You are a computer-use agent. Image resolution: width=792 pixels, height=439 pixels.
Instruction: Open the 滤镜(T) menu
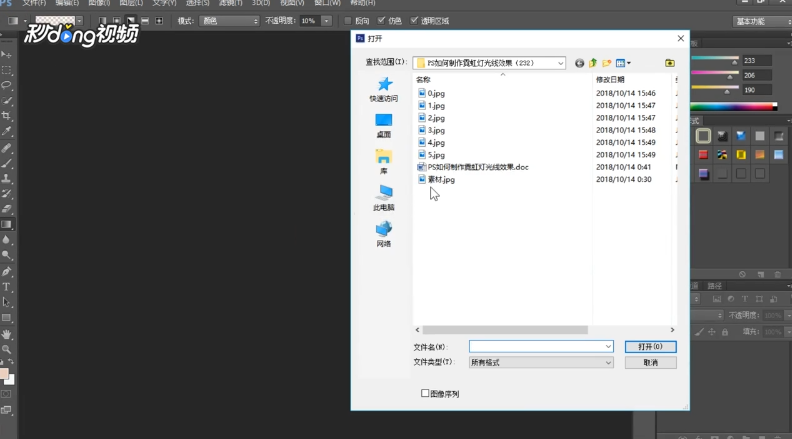[x=230, y=3]
